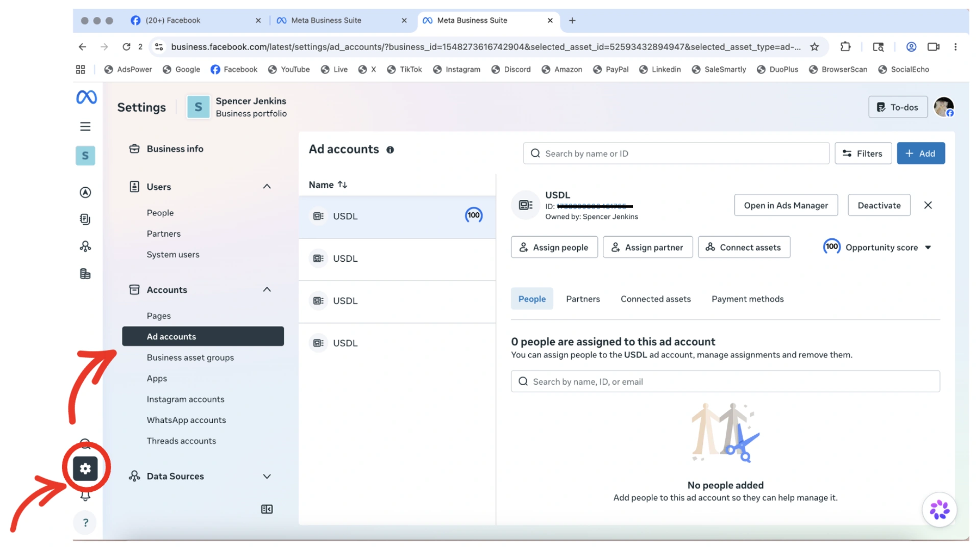Open browser extensions puzzle icon
This screenshot has height=551, width=980.
click(x=846, y=47)
